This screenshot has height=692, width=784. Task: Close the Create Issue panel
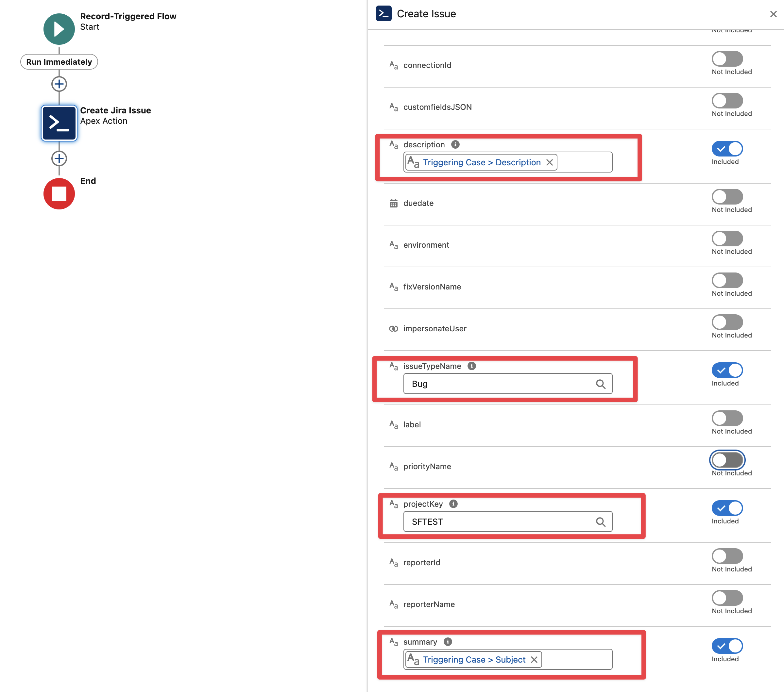(x=773, y=14)
